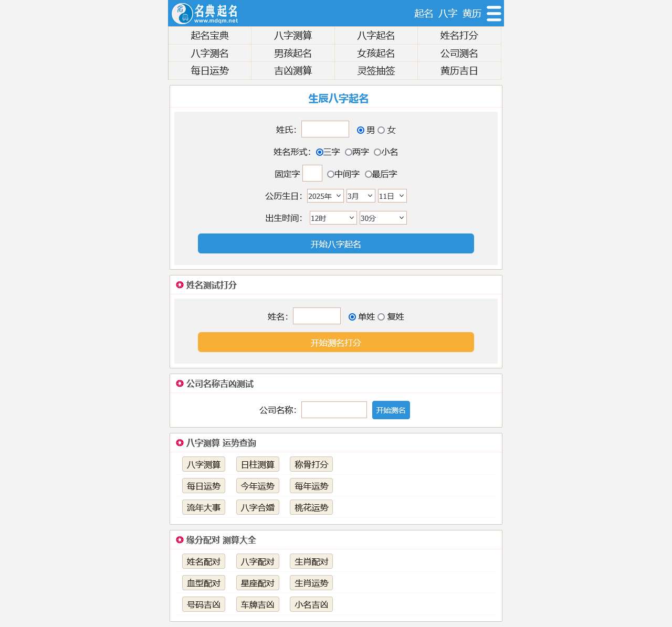Open the 日柱测算 link

click(x=258, y=464)
